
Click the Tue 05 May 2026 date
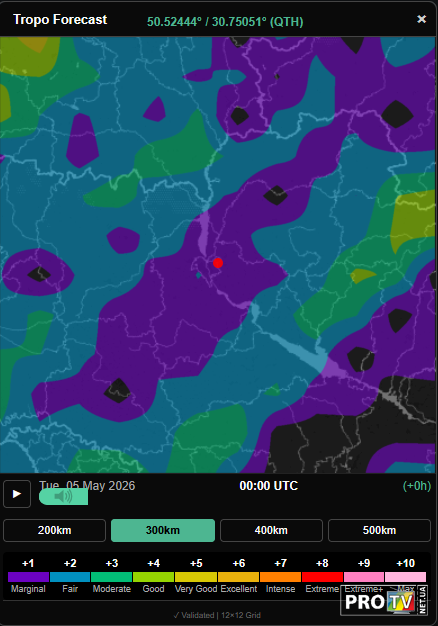(87, 485)
